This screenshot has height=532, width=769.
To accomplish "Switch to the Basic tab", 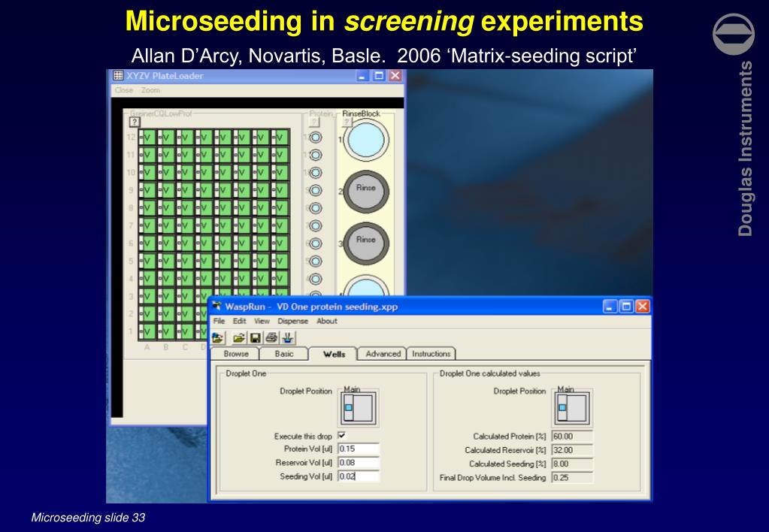I will pyautogui.click(x=284, y=354).
